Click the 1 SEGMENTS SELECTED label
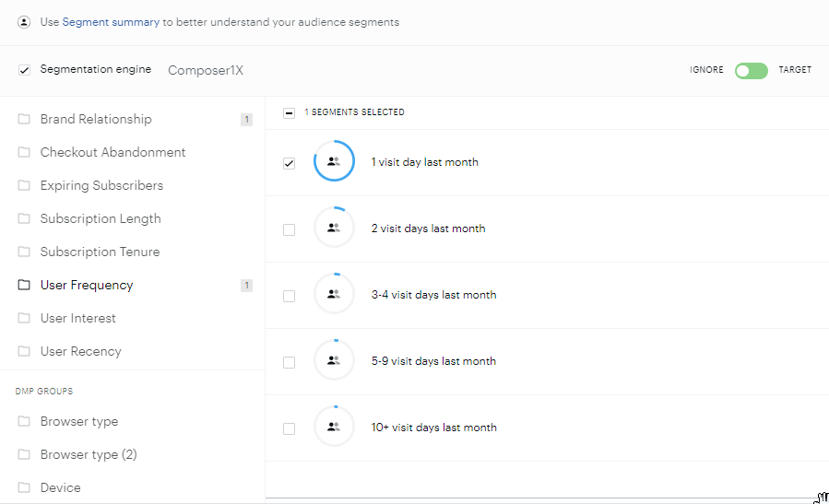 [354, 112]
